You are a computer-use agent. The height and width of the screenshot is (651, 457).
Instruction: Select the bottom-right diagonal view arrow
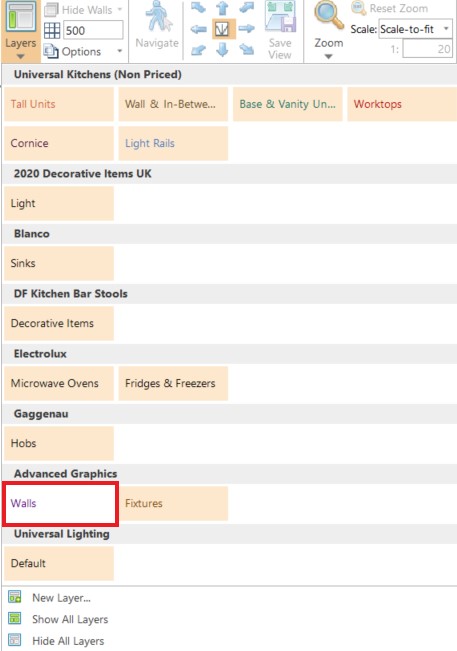click(247, 50)
